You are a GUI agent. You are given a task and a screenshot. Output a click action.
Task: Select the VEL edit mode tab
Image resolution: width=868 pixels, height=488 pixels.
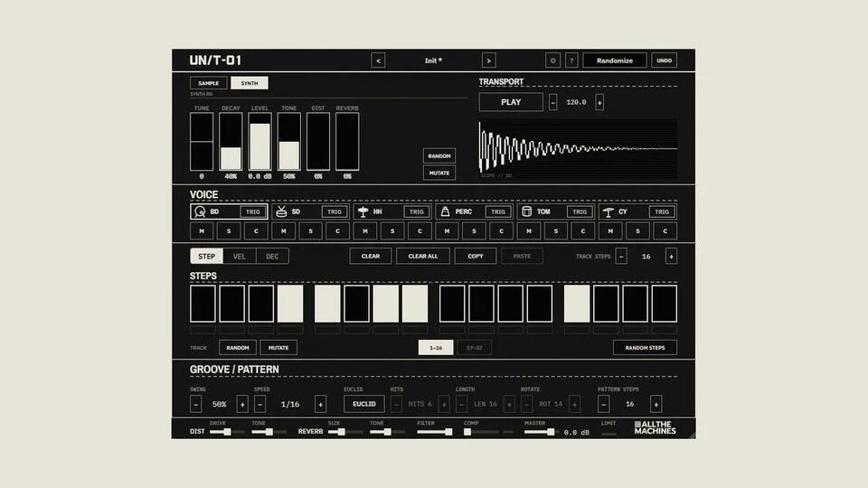click(239, 256)
